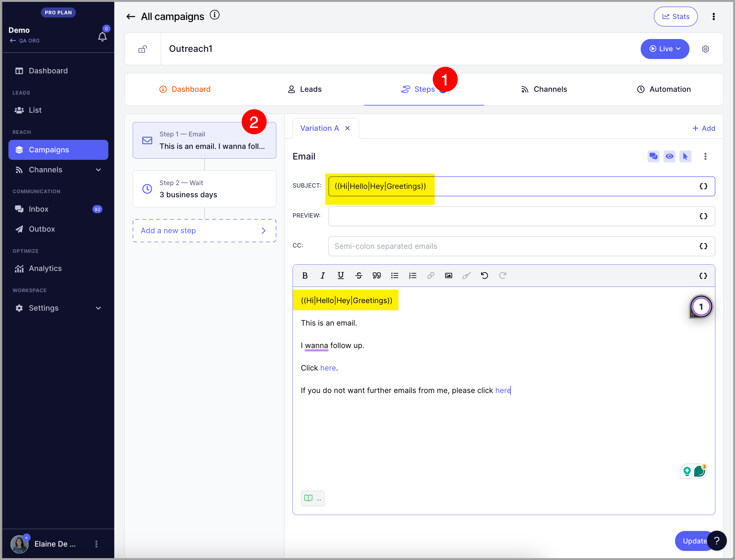Click the 'here' link after Click
735x560 pixels.
tap(328, 368)
